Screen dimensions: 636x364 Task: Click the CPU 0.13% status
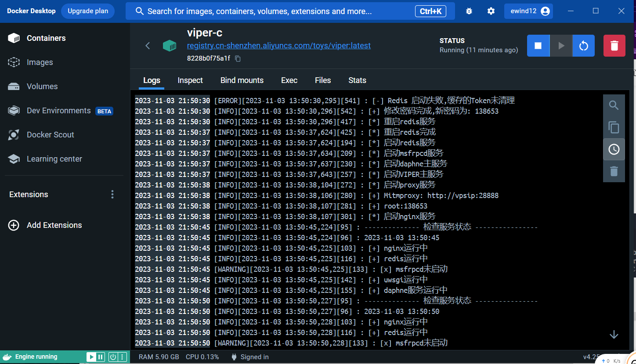[x=202, y=357]
